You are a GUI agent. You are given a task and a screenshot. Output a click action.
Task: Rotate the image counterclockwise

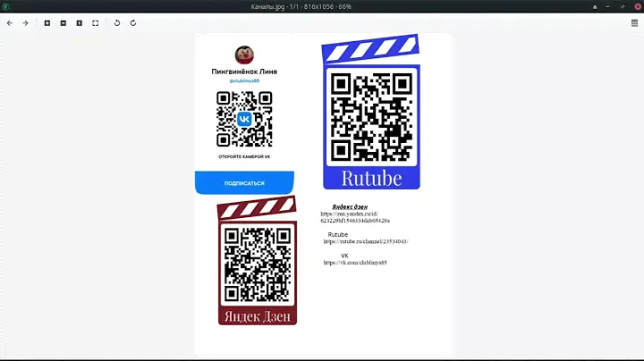(117, 22)
